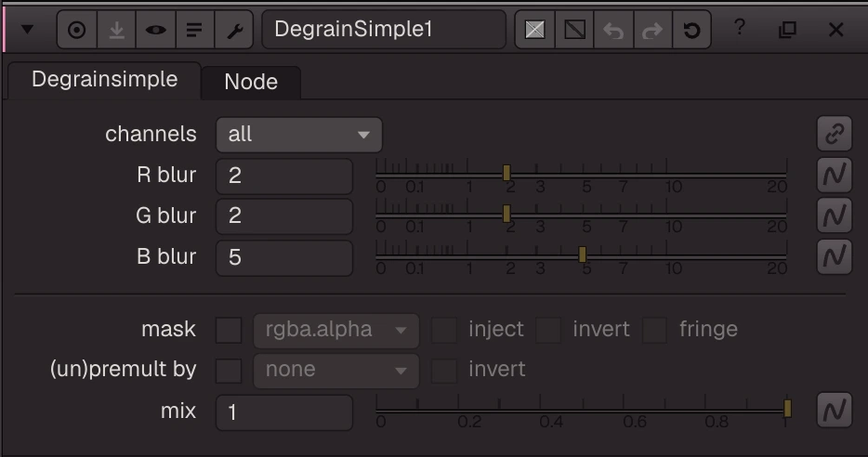
Task: Open the (un)premult by none dropdown
Action: (x=336, y=370)
